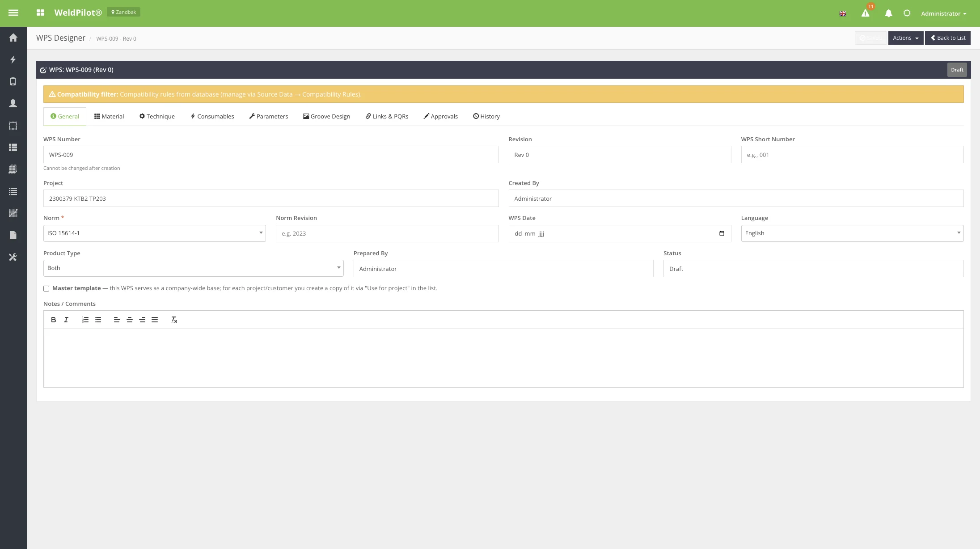Click the Draft status badge in header
Screen dimensions: 980x549
[957, 70]
